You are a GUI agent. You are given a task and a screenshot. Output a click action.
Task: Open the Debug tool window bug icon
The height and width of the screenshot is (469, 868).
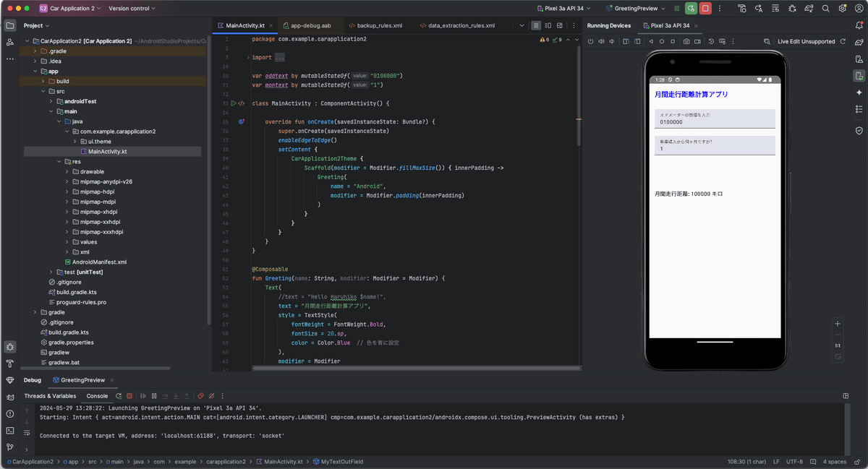point(10,347)
